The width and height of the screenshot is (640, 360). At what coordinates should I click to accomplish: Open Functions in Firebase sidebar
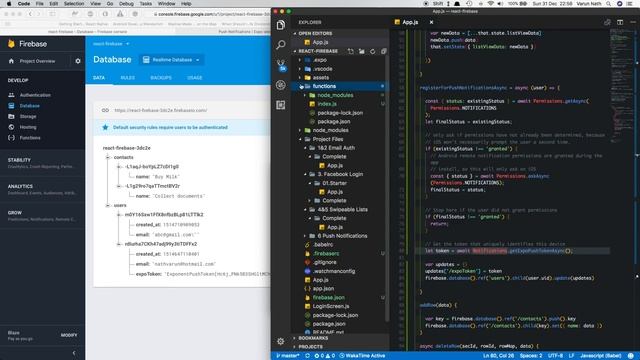pos(30,138)
